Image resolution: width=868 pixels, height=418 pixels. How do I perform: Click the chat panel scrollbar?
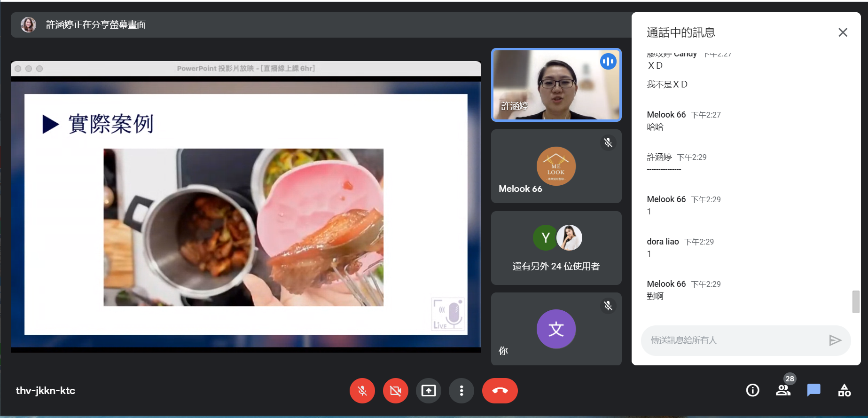[x=856, y=301]
